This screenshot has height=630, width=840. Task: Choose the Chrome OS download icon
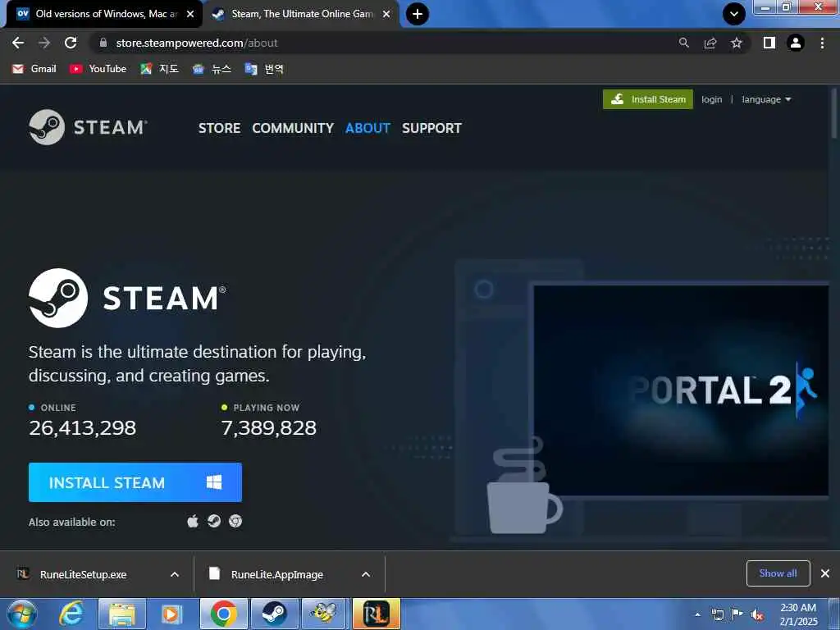(235, 521)
